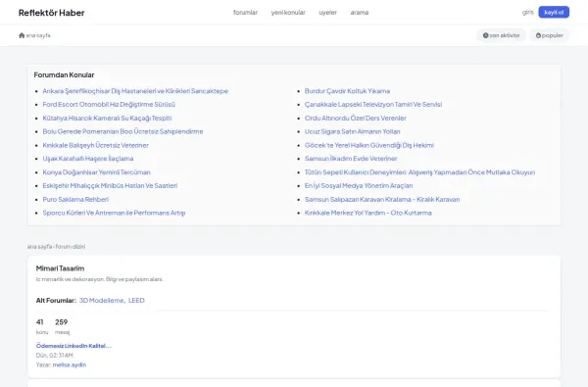Open latest post Ödemesiz Linkedin Kaliteli

[73, 346]
